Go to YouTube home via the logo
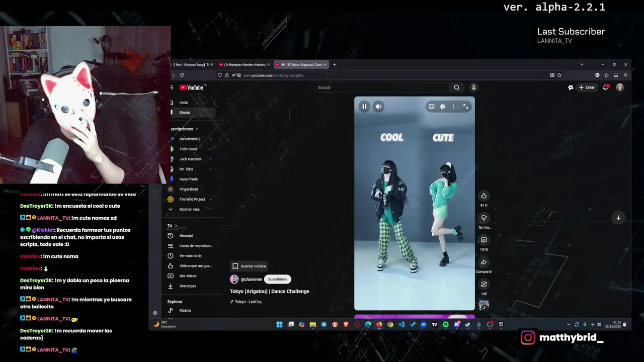 (x=192, y=87)
